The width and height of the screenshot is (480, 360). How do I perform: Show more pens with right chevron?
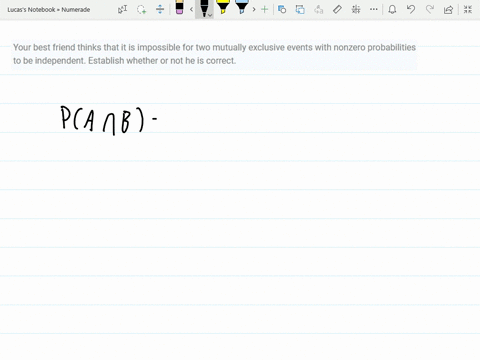pyautogui.click(x=254, y=9)
